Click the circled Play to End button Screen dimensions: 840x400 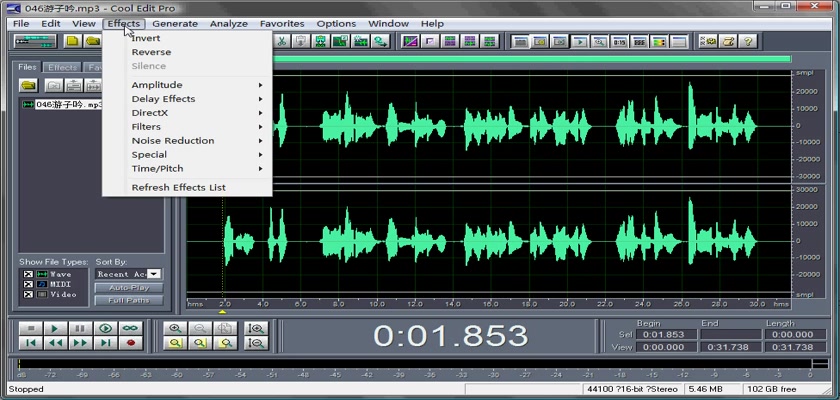point(106,328)
